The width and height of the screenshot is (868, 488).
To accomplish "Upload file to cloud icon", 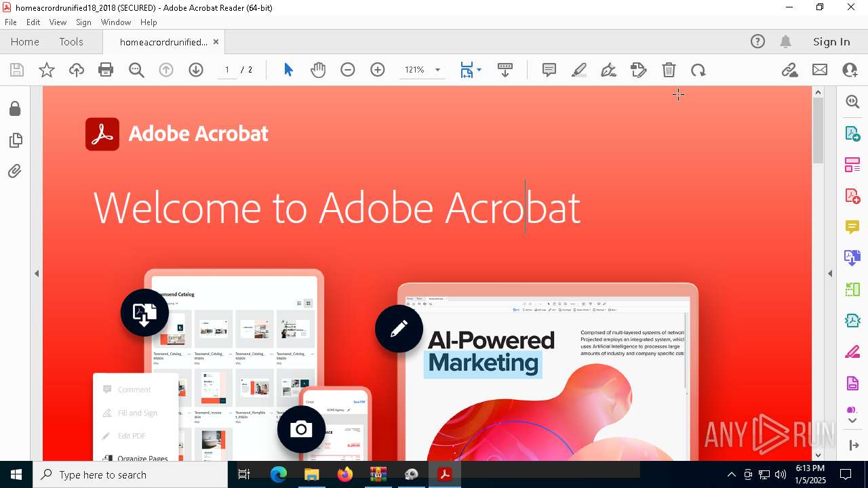I will click(77, 70).
